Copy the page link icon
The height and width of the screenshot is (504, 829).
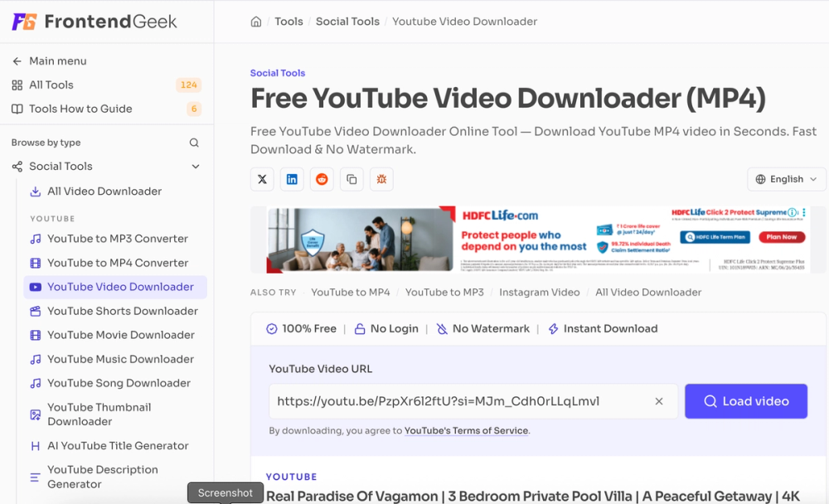pos(351,179)
